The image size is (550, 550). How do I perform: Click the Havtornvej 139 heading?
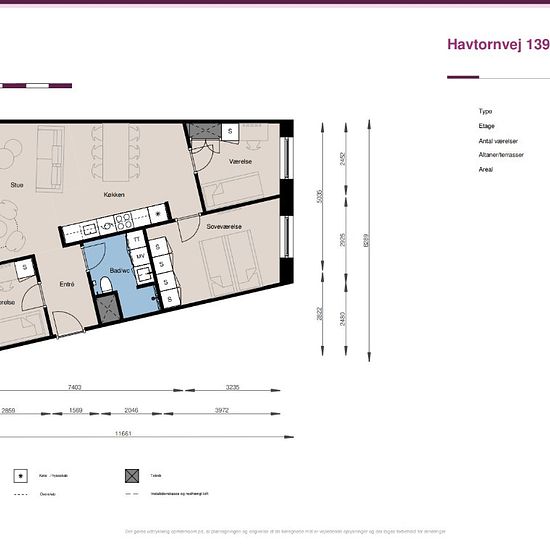click(x=498, y=44)
